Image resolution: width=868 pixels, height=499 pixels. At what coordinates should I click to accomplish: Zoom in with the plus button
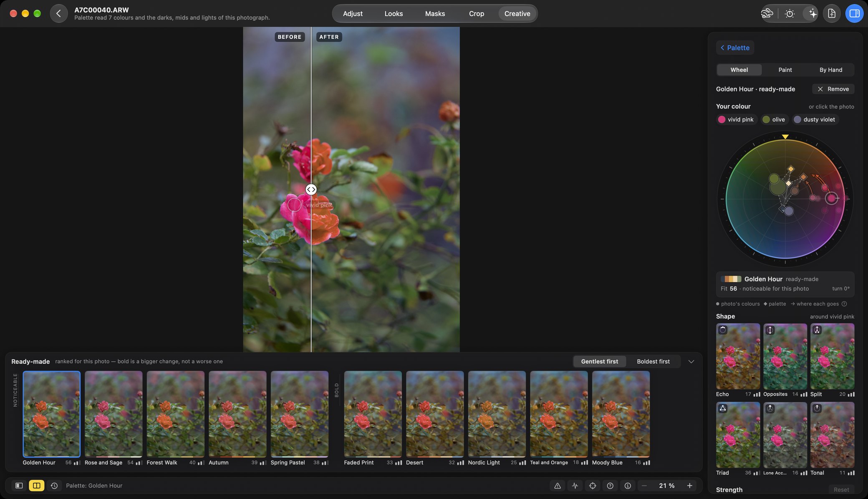pyautogui.click(x=689, y=486)
